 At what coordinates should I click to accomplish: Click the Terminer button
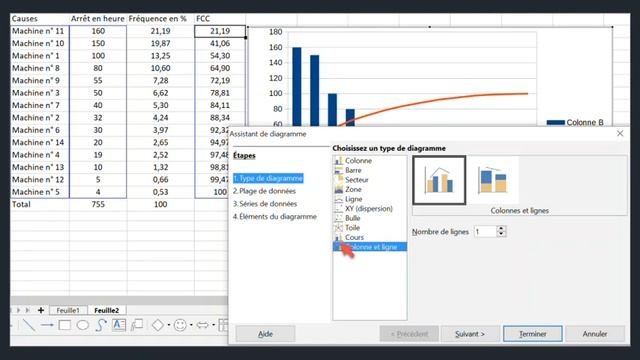coord(533,334)
